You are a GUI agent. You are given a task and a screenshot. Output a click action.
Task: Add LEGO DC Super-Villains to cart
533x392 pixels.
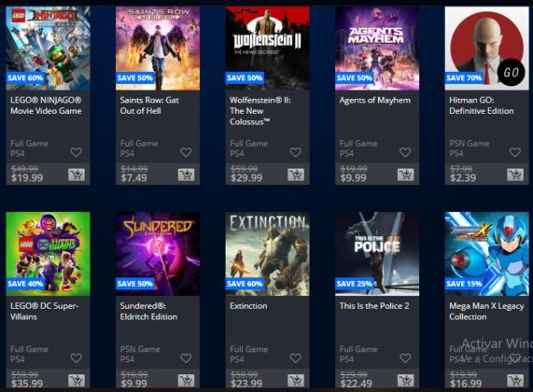point(77,381)
